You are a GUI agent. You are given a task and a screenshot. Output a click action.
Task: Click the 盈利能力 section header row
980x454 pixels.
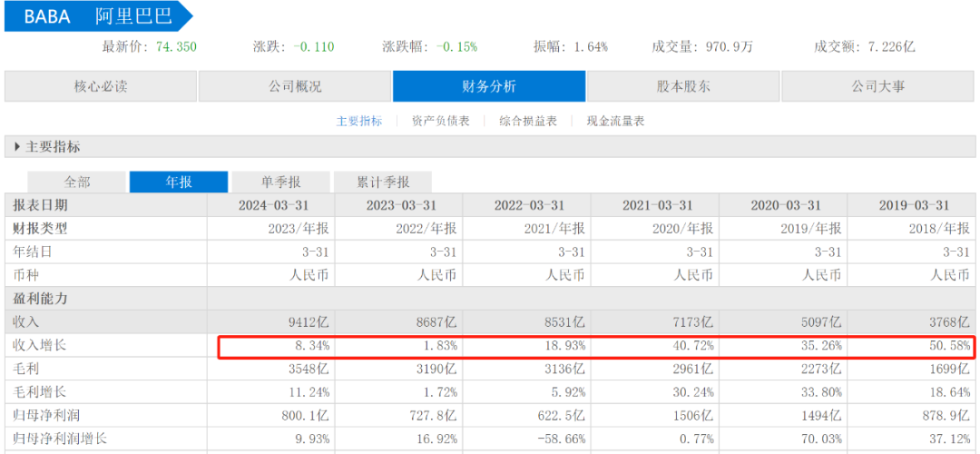click(x=490, y=299)
